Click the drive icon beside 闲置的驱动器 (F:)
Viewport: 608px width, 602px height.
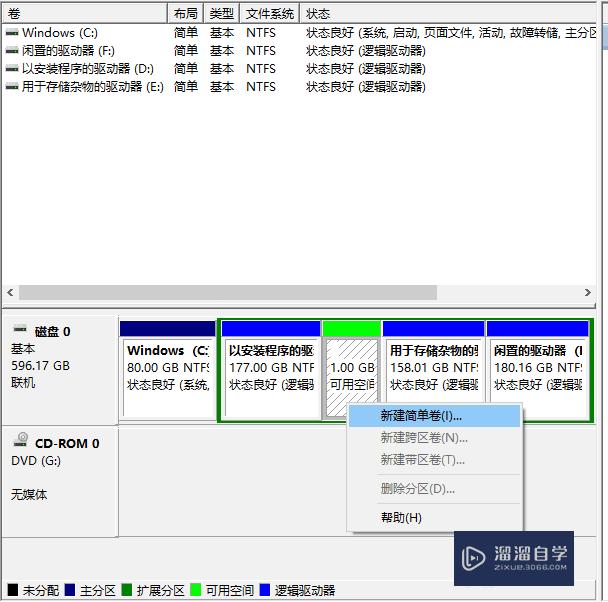12,50
